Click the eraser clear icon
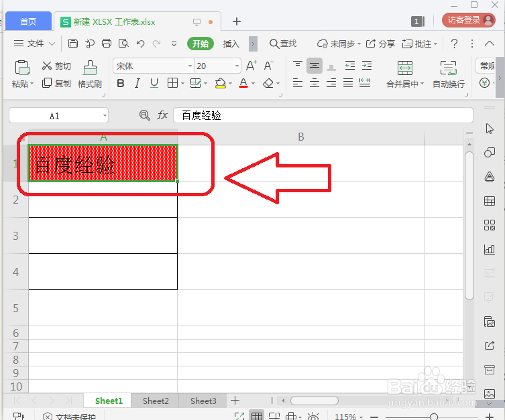The height and width of the screenshot is (420, 505). coord(268,83)
